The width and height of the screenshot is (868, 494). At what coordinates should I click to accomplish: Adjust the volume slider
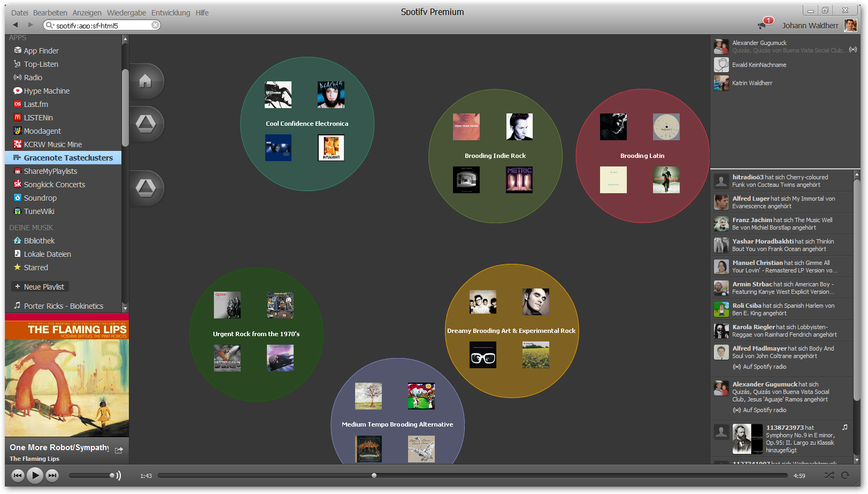(92, 475)
